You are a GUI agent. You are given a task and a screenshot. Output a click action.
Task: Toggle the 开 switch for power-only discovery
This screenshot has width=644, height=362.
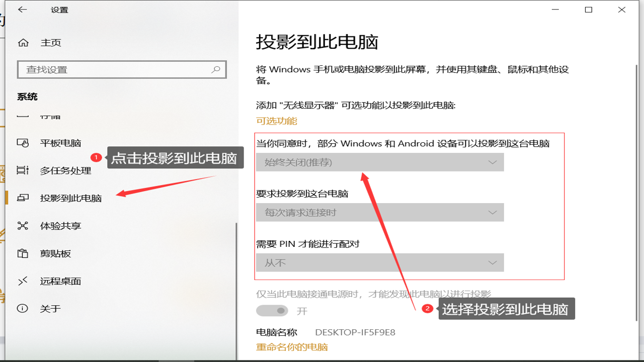coord(272,311)
